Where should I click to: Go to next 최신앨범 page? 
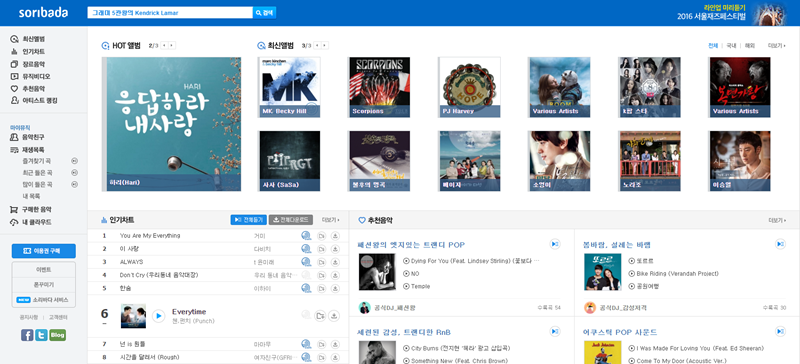point(325,45)
